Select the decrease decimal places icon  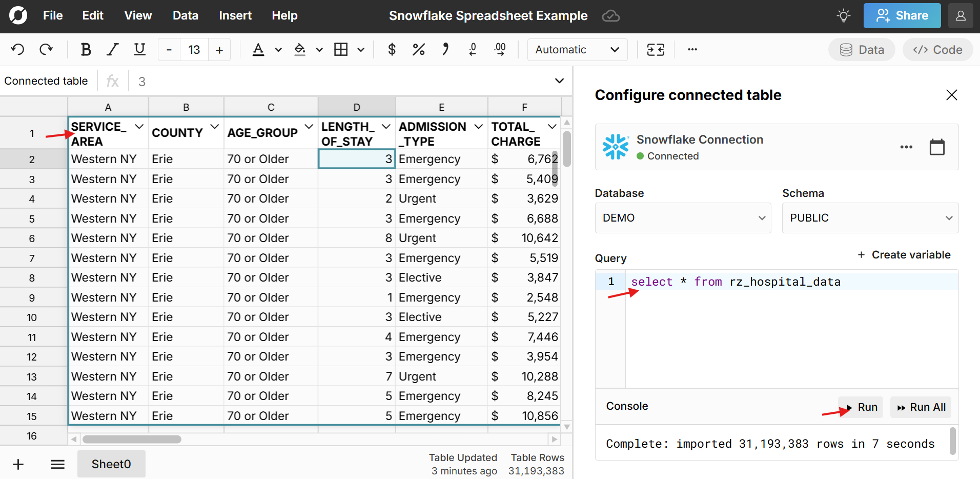coord(472,49)
